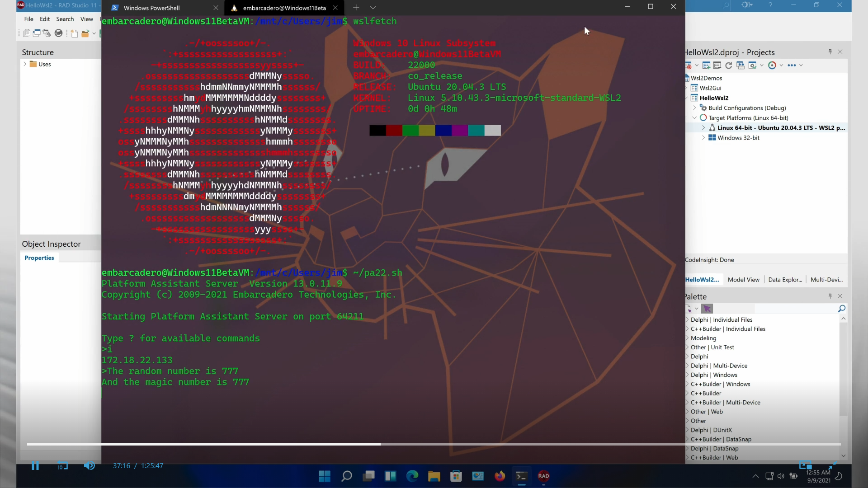
Task: Click the Add new project icon
Action: pyautogui.click(x=706, y=66)
